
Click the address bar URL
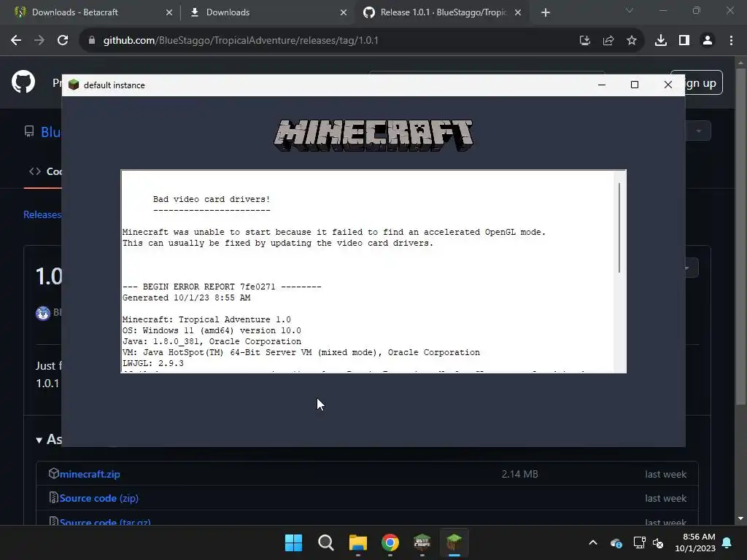(x=241, y=41)
